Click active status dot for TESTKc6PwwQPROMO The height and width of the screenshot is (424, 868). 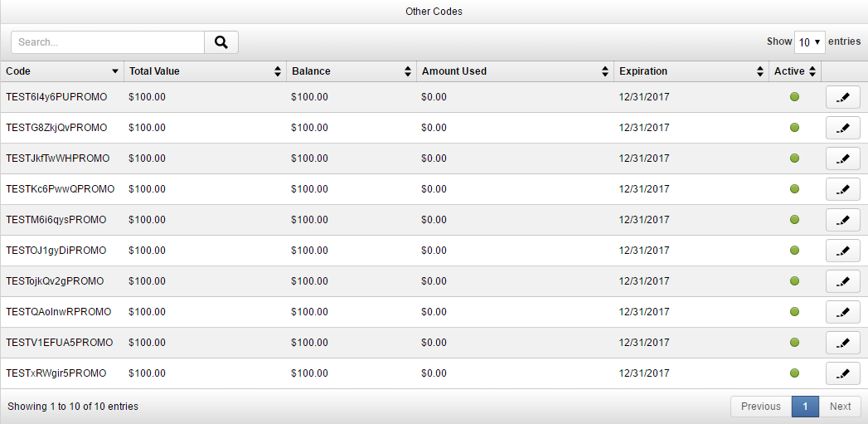point(794,189)
